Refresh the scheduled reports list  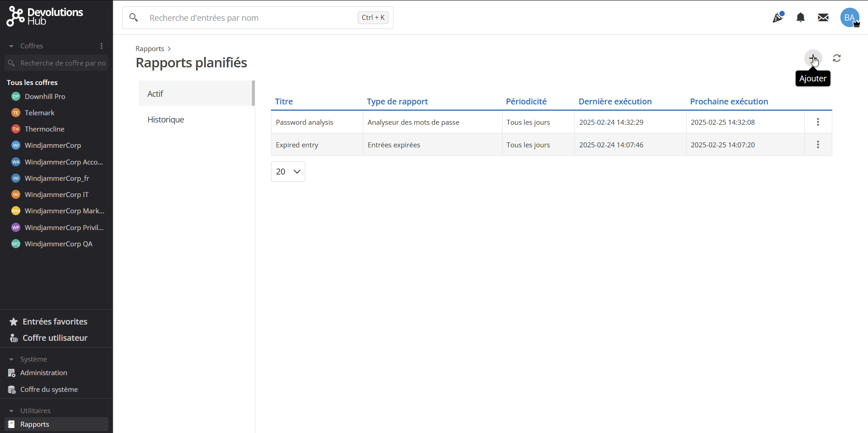click(837, 58)
